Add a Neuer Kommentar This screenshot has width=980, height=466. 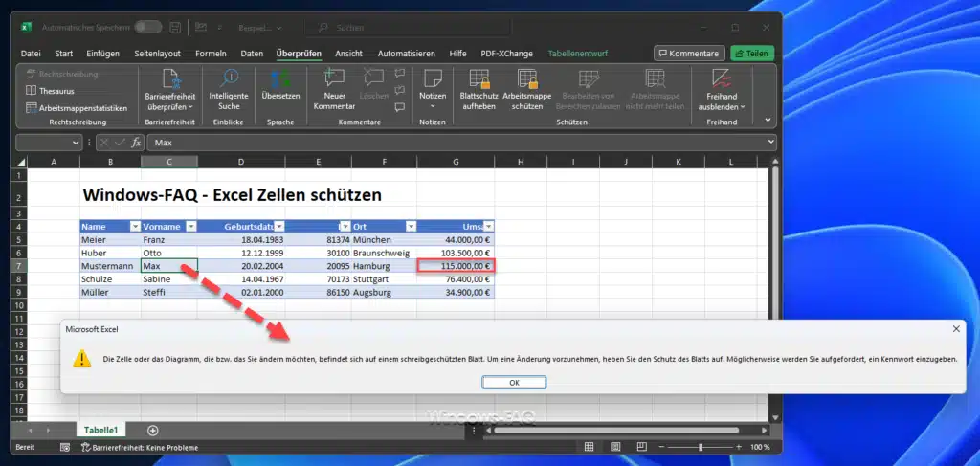(x=334, y=91)
